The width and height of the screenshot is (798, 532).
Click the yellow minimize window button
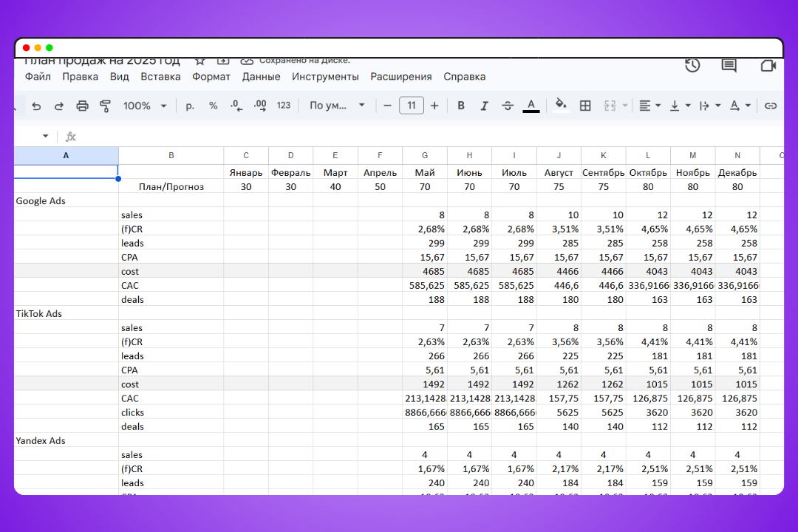coord(38,48)
